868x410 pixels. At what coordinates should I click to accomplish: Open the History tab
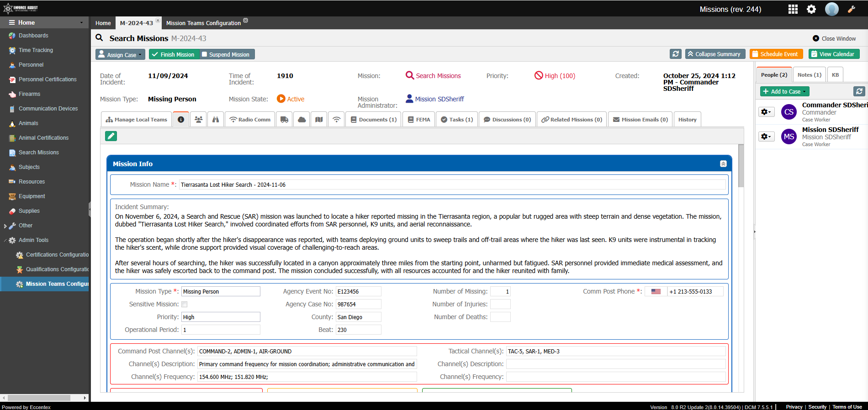click(687, 120)
